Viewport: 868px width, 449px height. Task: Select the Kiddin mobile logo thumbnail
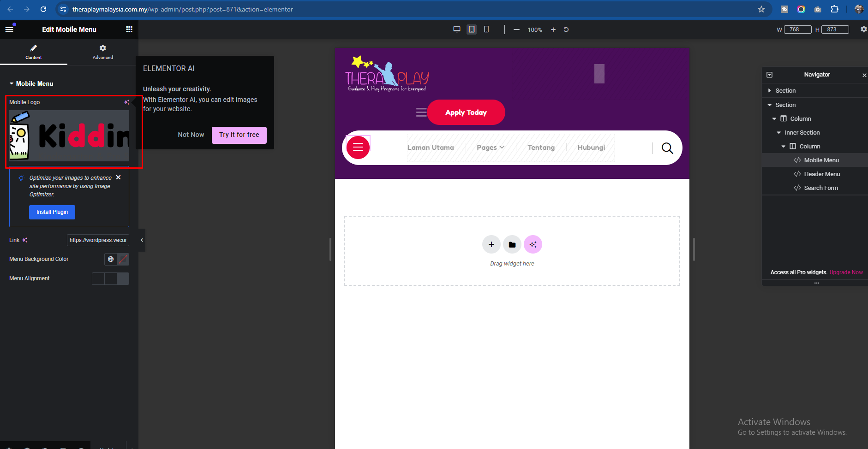pos(69,136)
